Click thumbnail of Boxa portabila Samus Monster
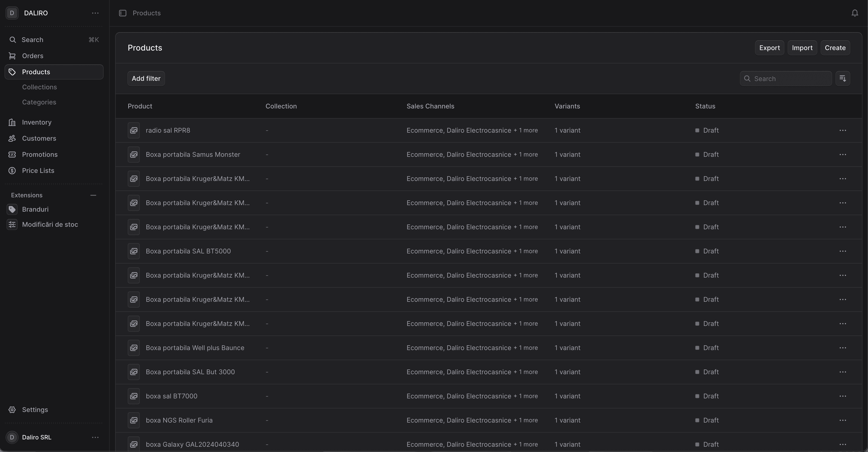This screenshot has width=868, height=452. coord(134,155)
